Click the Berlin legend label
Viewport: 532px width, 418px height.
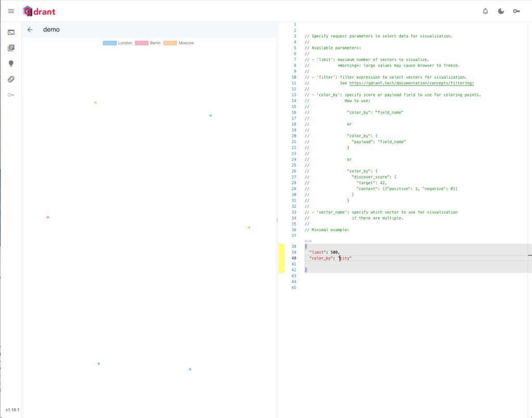point(155,43)
